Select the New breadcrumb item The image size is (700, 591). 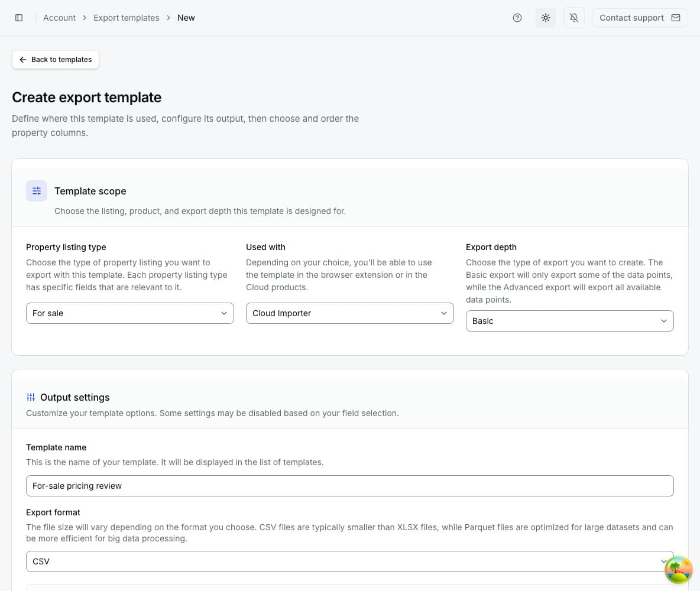coord(186,18)
